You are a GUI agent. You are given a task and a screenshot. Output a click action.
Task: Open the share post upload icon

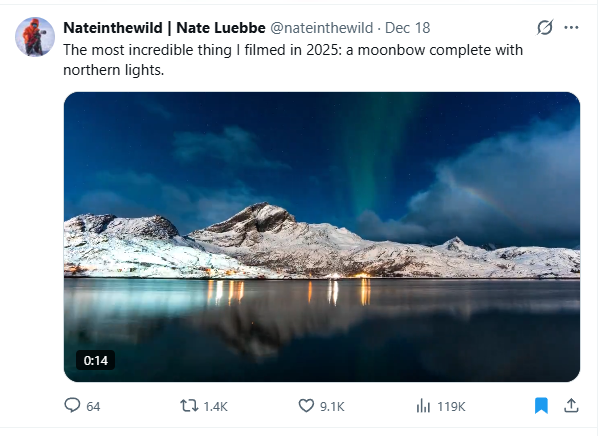(x=571, y=406)
